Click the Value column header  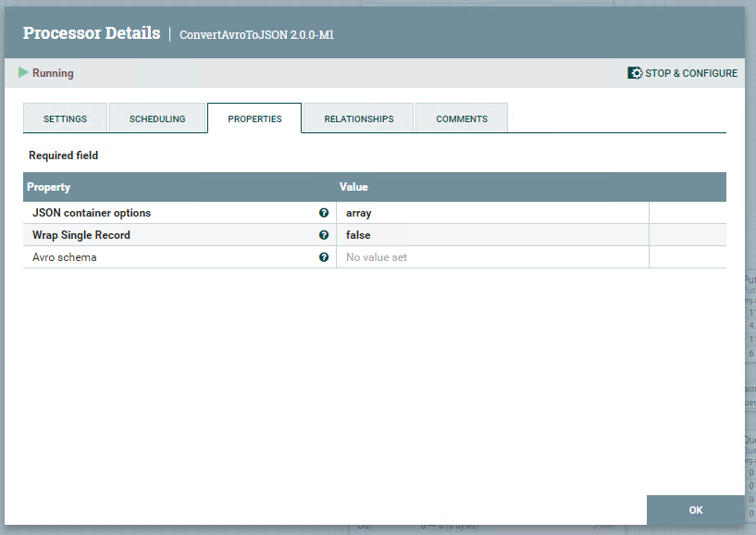point(353,186)
